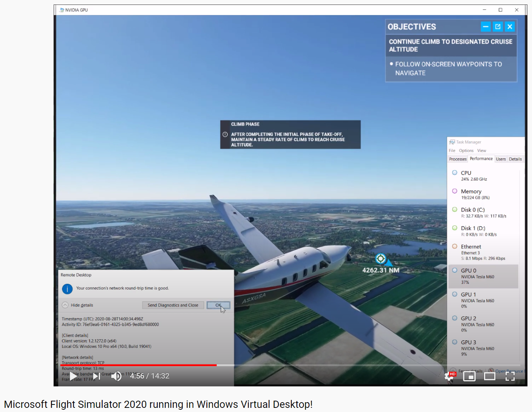Select GPU 0 Tesla M60
The width and height of the screenshot is (532, 412).
coord(483,276)
